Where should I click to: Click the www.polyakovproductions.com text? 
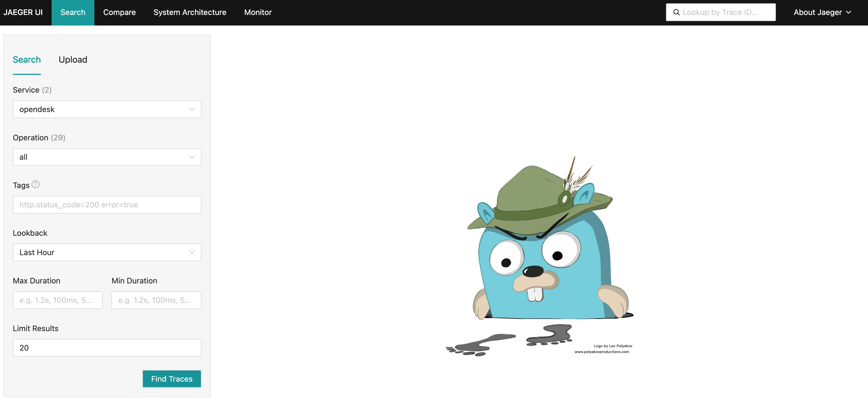pyautogui.click(x=602, y=352)
